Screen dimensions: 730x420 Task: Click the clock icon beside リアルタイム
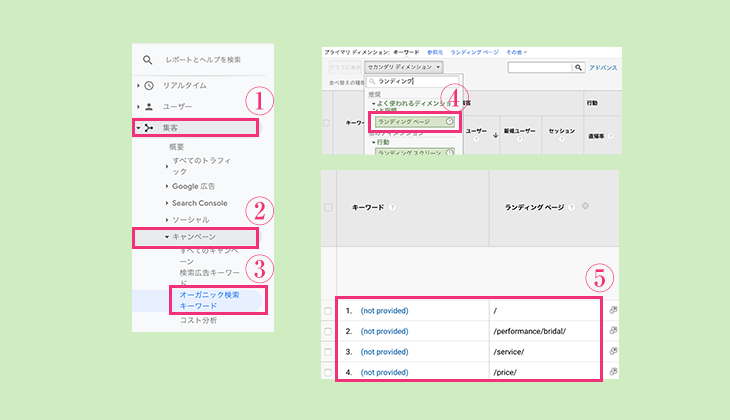click(x=149, y=86)
